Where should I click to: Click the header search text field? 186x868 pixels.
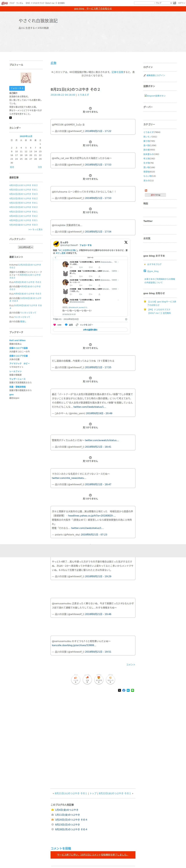(144, 3)
